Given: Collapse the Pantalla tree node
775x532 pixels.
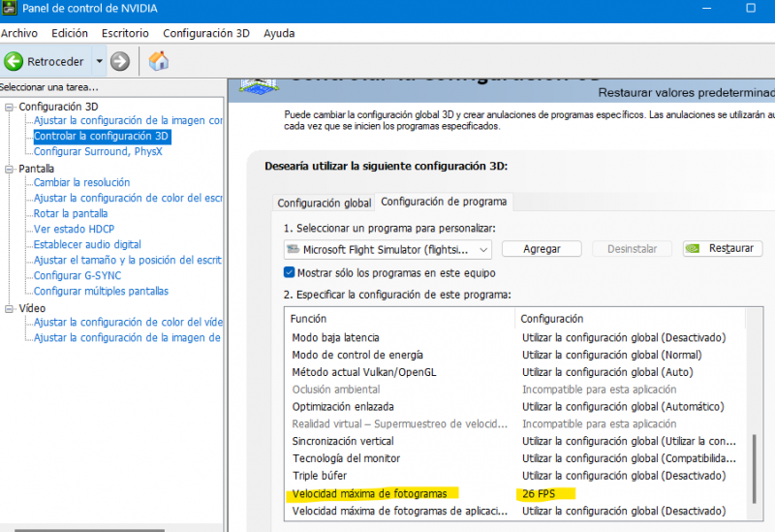Looking at the screenshot, I should (x=9, y=169).
